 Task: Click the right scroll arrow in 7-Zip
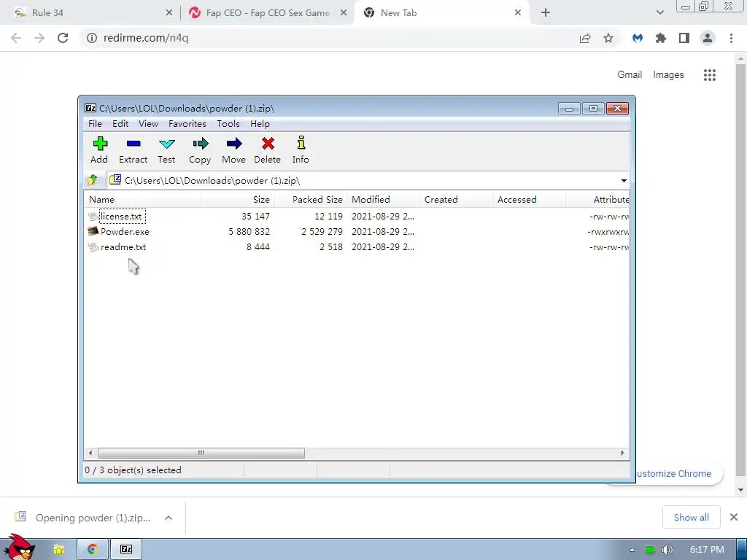coord(622,453)
